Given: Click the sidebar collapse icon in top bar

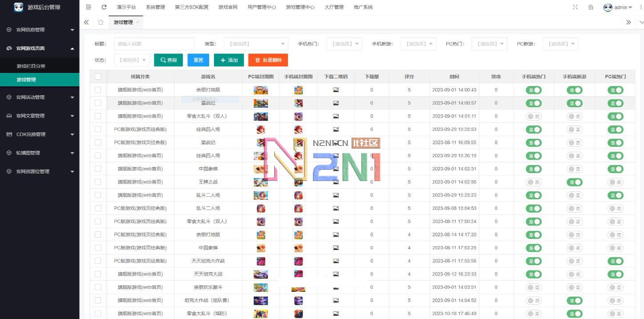Looking at the screenshot, I should (x=89, y=7).
